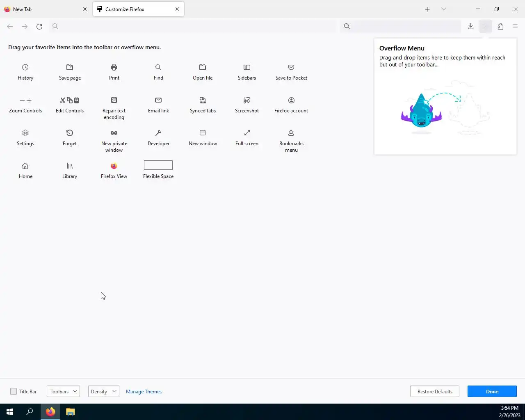The image size is (525, 420).
Task: Switch to the New Tab tab
Action: pos(45,9)
